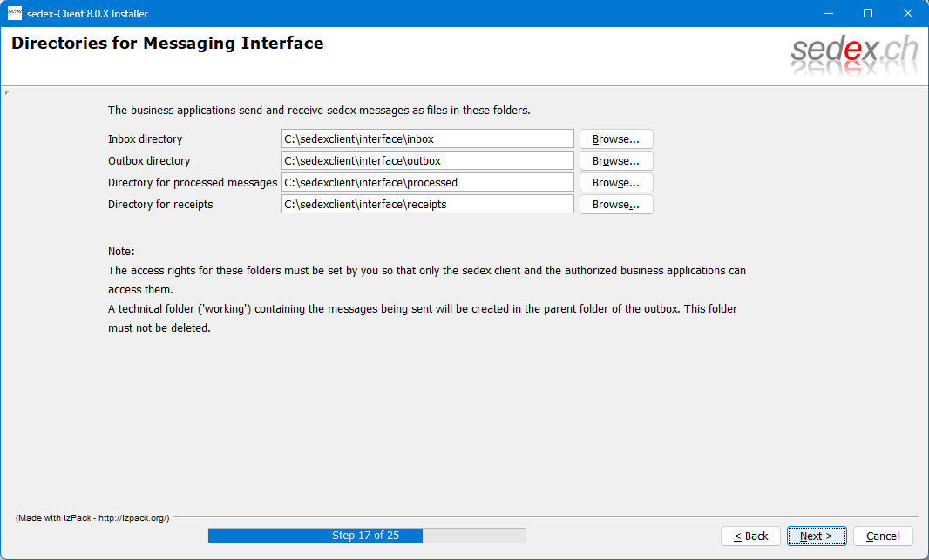Screen dimensions: 929x560
Task: Go back to the previous installer step
Action: (750, 536)
